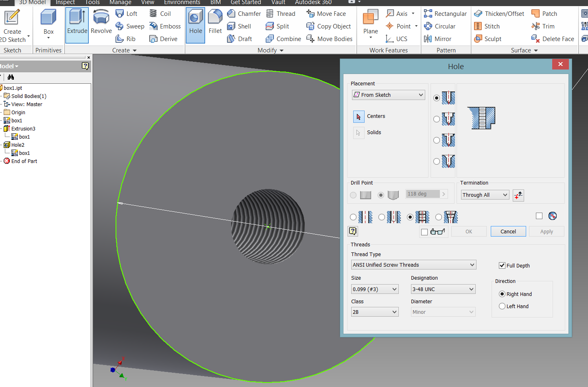This screenshot has width=588, height=387.
Task: Flip the hole termination direction
Action: (518, 195)
